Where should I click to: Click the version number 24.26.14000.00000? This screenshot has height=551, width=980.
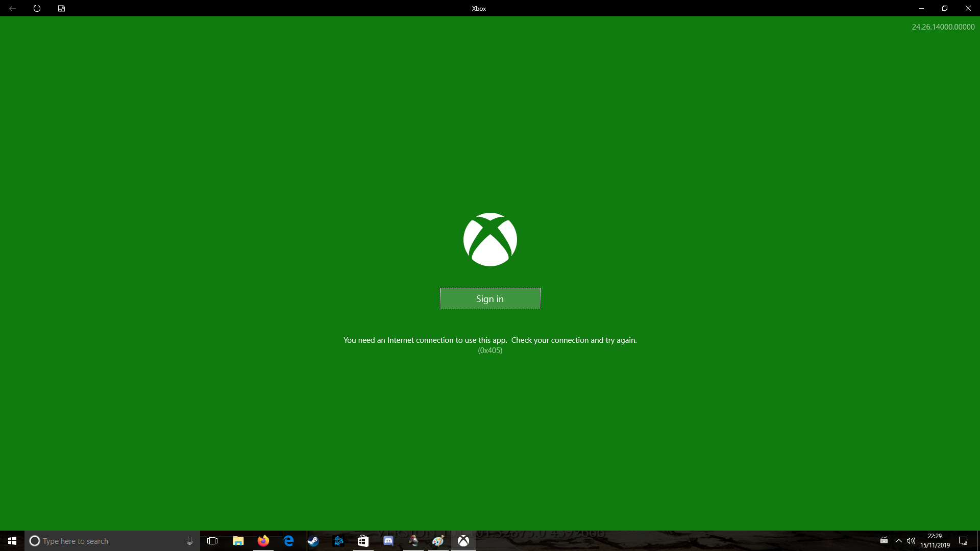(943, 27)
